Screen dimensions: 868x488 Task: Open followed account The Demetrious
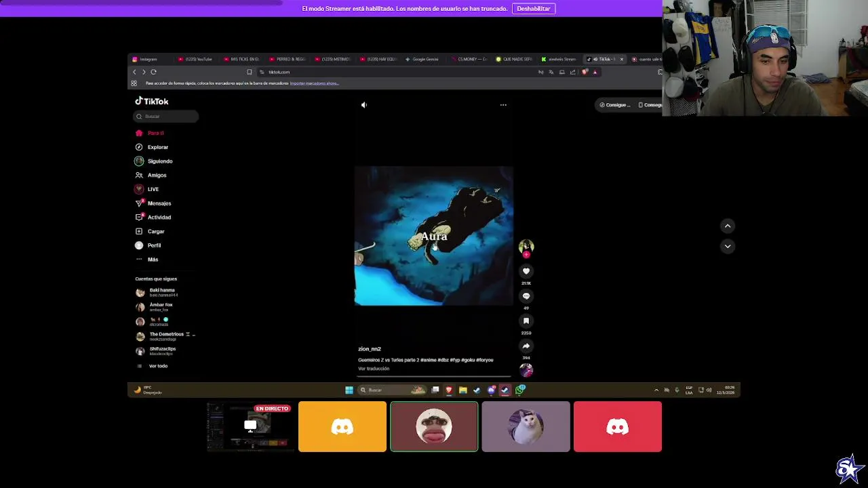pyautogui.click(x=165, y=336)
